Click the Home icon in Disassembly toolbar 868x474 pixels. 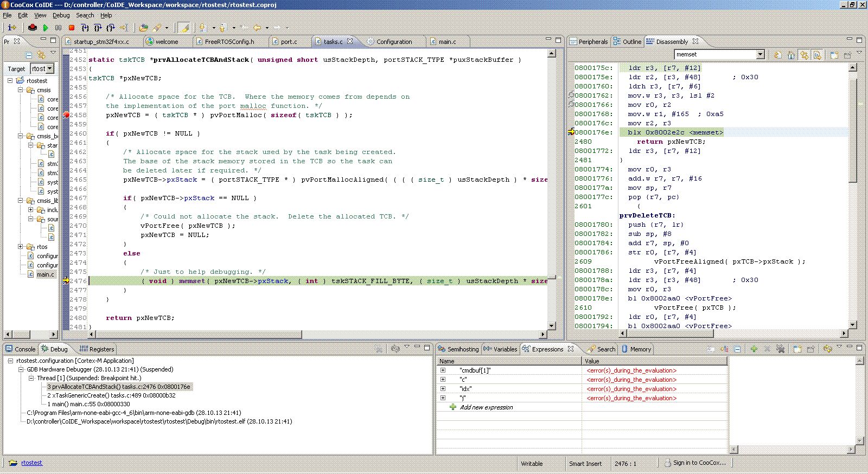point(791,55)
